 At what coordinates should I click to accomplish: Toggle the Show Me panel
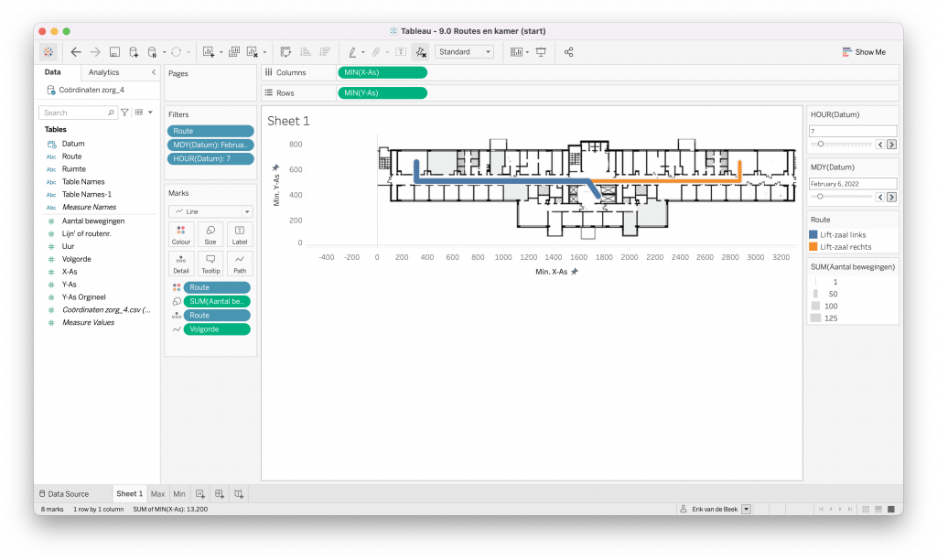click(x=864, y=52)
